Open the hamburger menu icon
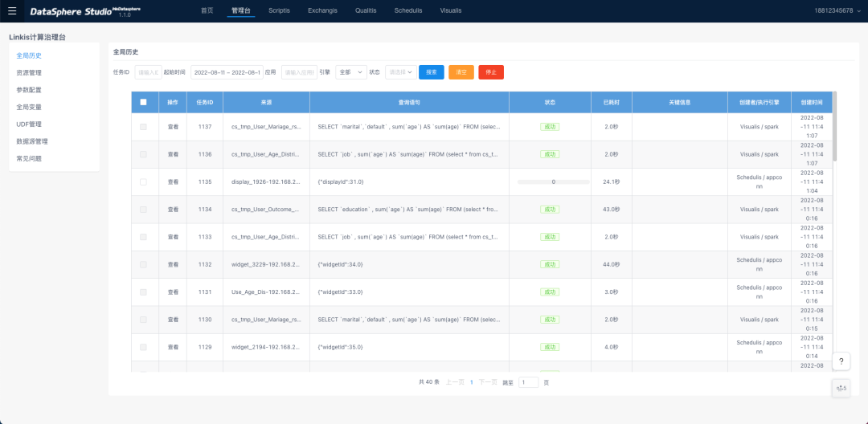Screen dimensions: 868x424 click(x=12, y=10)
